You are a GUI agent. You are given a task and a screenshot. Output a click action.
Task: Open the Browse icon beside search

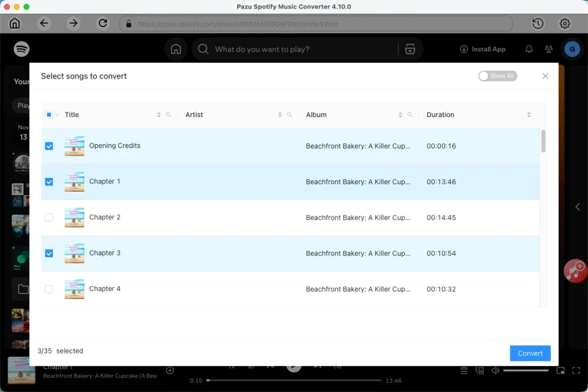click(x=410, y=49)
